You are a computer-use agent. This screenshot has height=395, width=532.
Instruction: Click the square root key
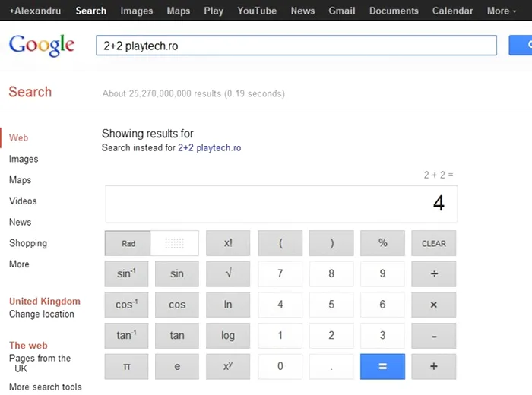[x=228, y=273]
